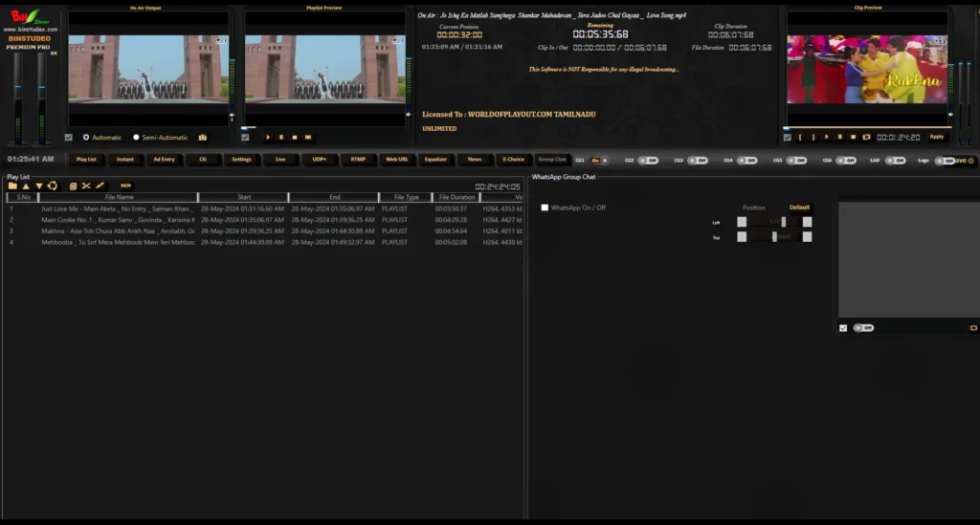Viewport: 980px width, 525px height.
Task: Turn on the LAD switch
Action: tap(896, 161)
